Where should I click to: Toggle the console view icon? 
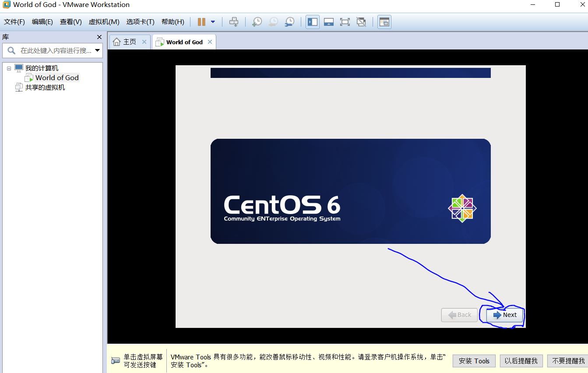[384, 22]
